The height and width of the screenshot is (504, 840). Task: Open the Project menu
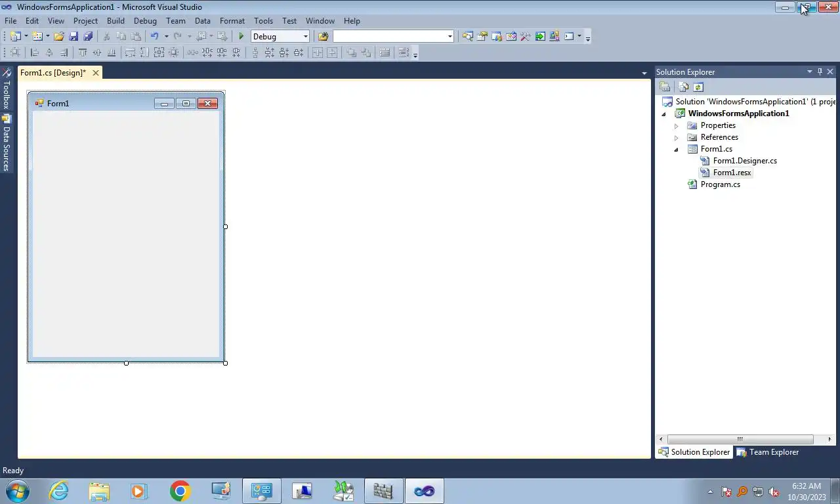85,20
